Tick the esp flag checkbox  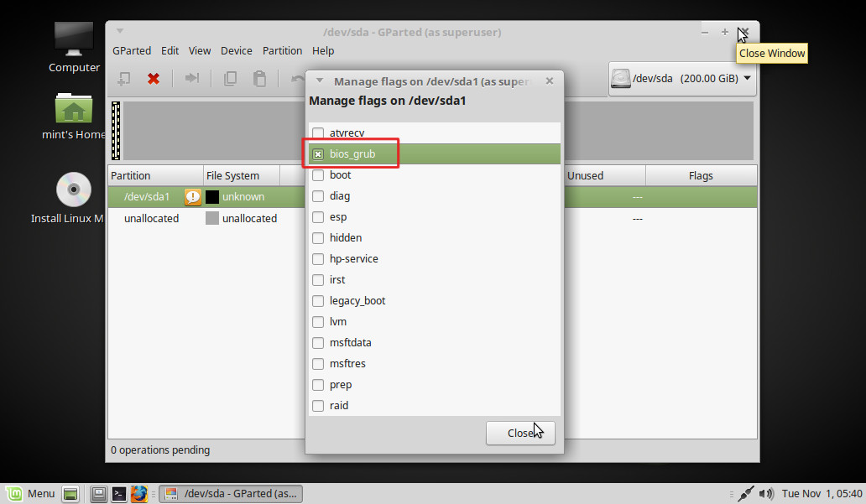(x=318, y=217)
